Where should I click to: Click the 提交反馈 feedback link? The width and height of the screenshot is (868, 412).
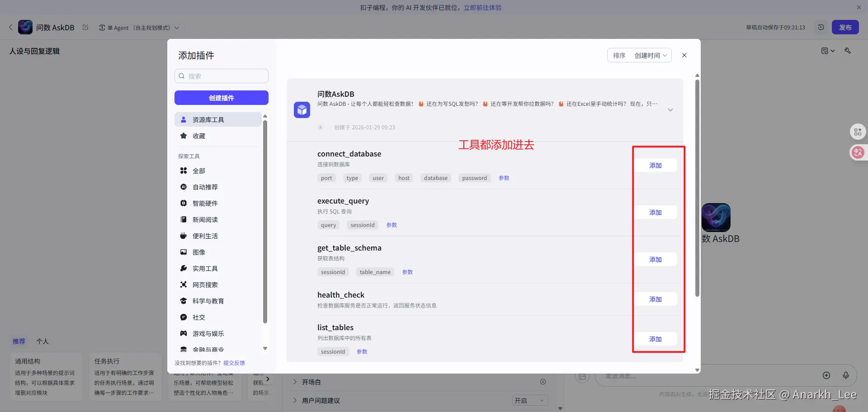pos(234,363)
